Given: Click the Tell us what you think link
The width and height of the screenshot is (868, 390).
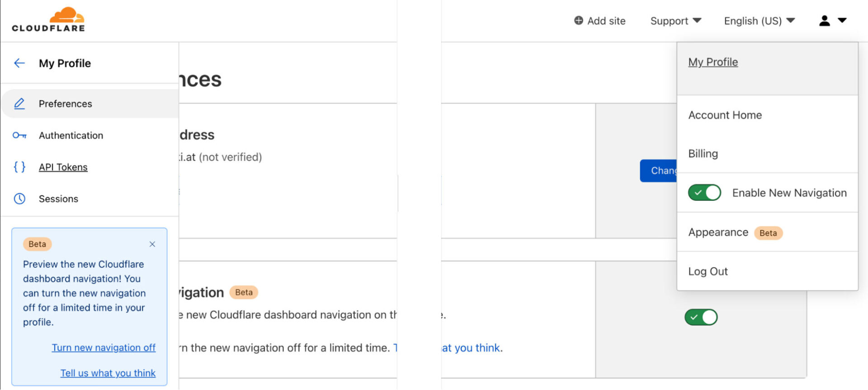Looking at the screenshot, I should click(x=108, y=373).
